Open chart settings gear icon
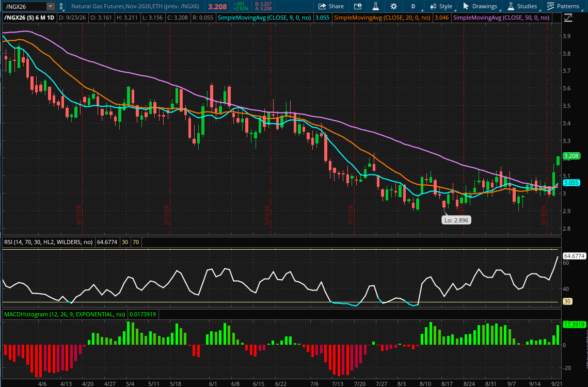The height and width of the screenshot is (387, 588). click(x=393, y=6)
